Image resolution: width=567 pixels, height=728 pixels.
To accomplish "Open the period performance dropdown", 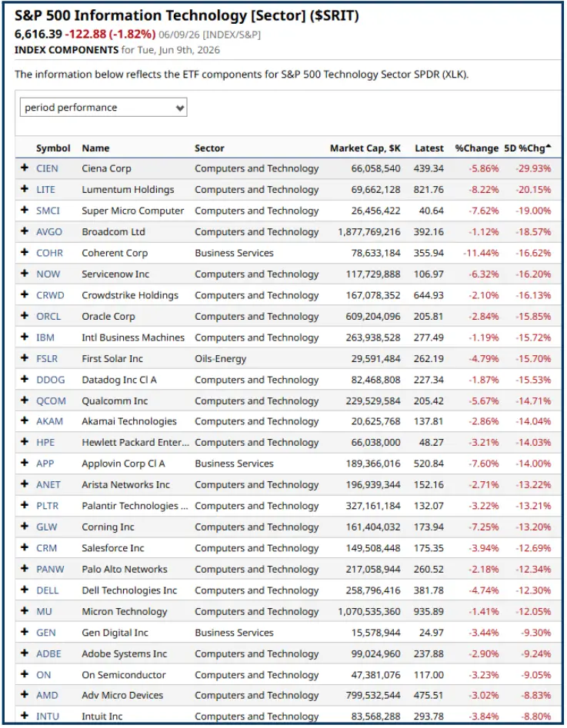I will 103,108.
